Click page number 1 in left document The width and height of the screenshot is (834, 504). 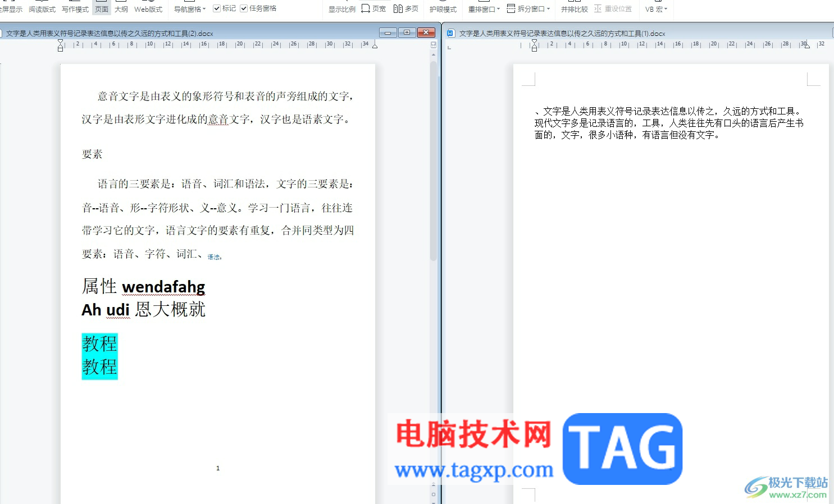(x=218, y=468)
